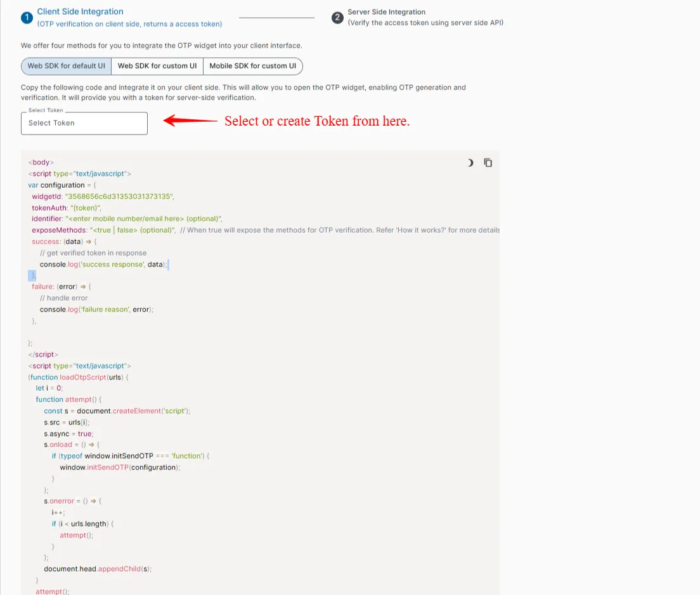
Task: Click the widgetId value string in code
Action: pos(120,197)
